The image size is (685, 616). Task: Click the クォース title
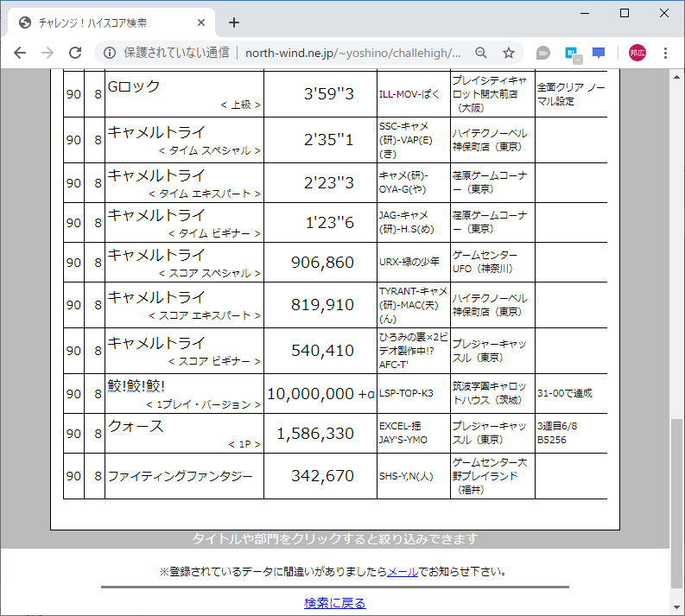tap(136, 426)
